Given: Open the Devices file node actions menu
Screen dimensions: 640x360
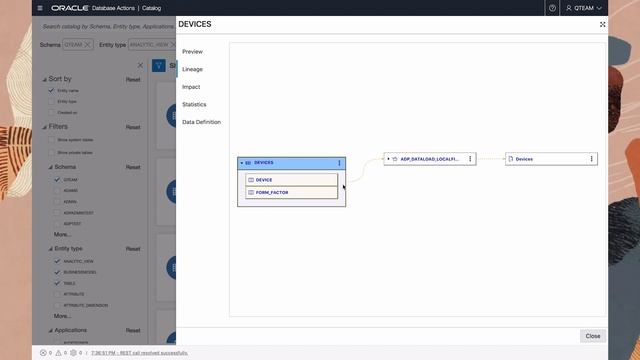Looking at the screenshot, I should [x=591, y=159].
